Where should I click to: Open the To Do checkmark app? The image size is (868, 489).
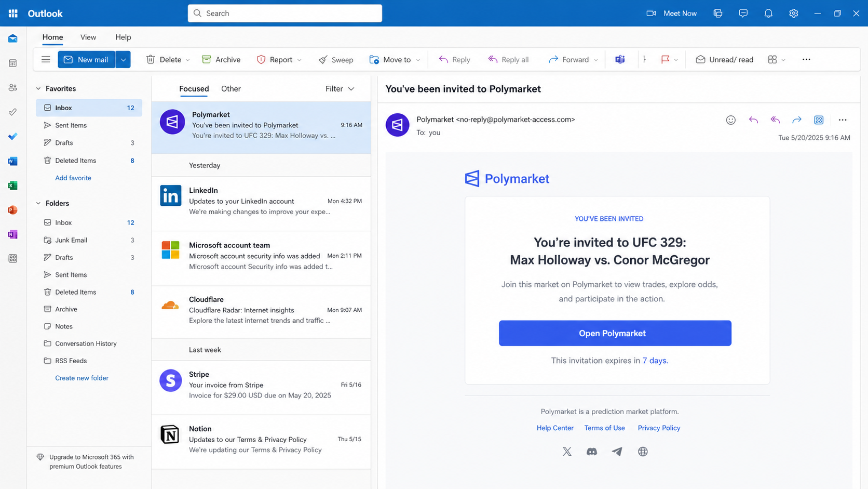[13, 136]
